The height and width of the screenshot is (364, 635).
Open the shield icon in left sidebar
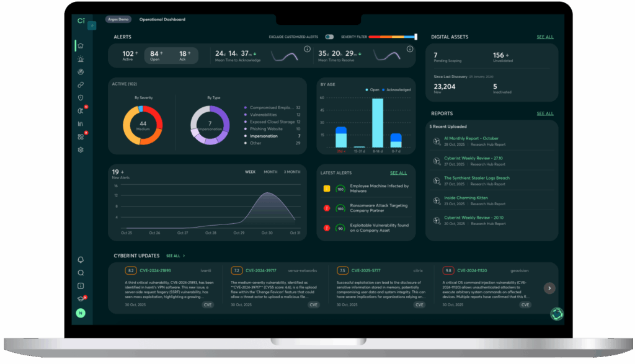click(x=81, y=98)
